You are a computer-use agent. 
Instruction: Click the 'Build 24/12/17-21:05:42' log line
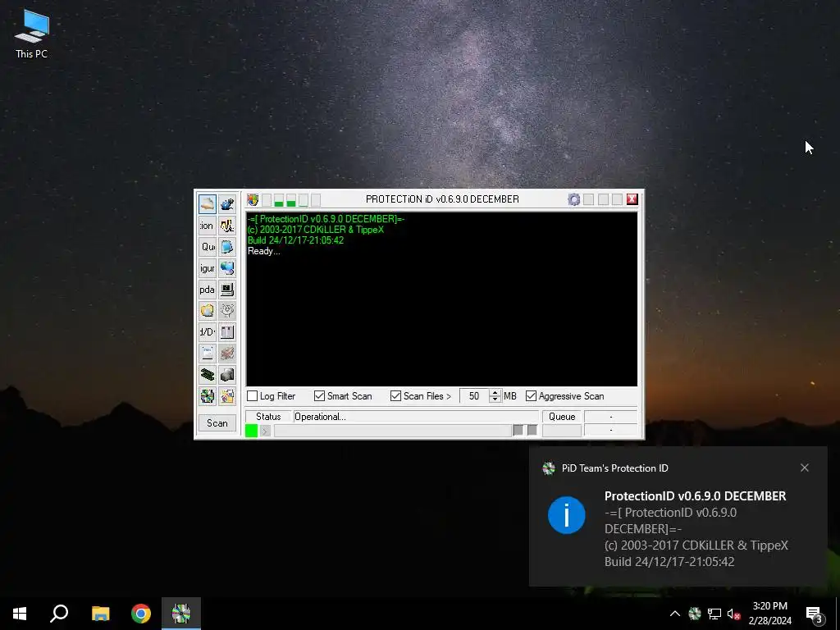[x=295, y=240]
